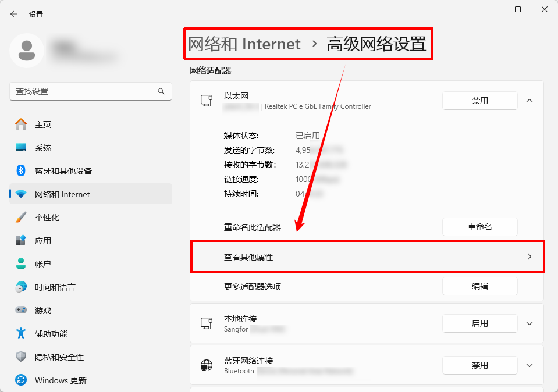
Task: Click 启用 button for 本地连接
Action: click(x=479, y=323)
